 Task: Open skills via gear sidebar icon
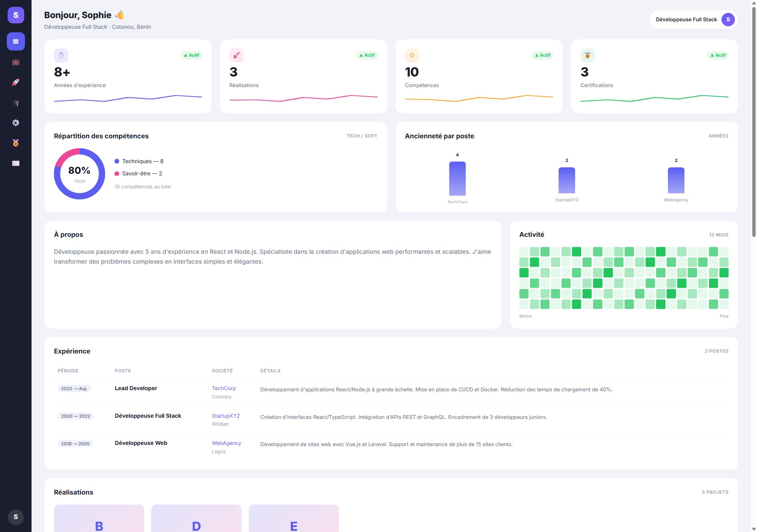coord(16,123)
